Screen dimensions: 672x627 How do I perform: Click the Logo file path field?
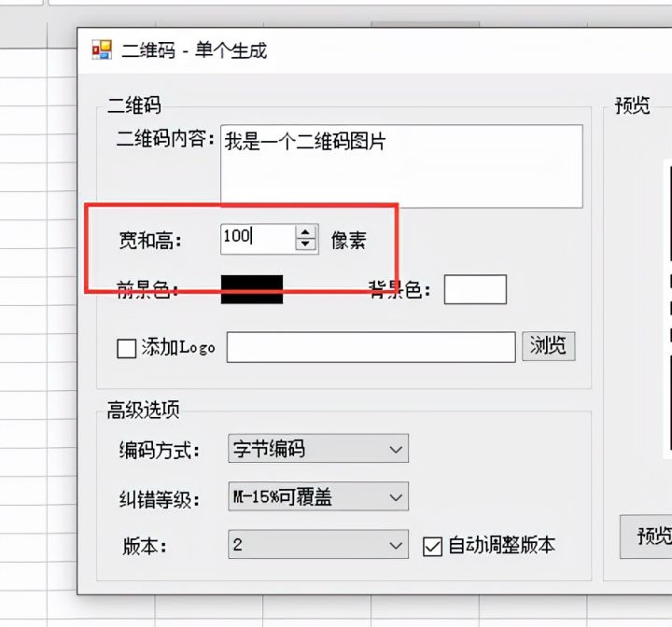point(371,347)
